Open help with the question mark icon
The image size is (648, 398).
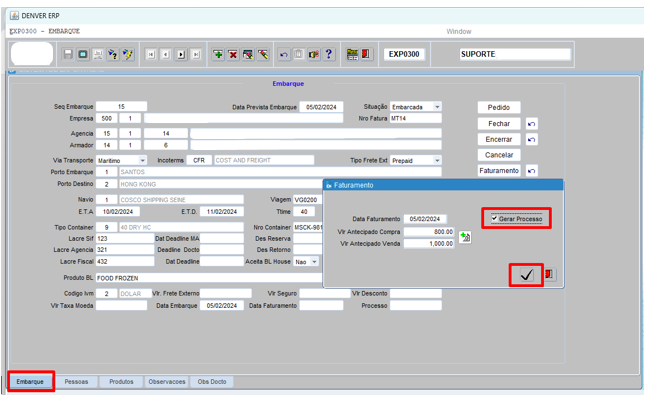click(x=329, y=54)
